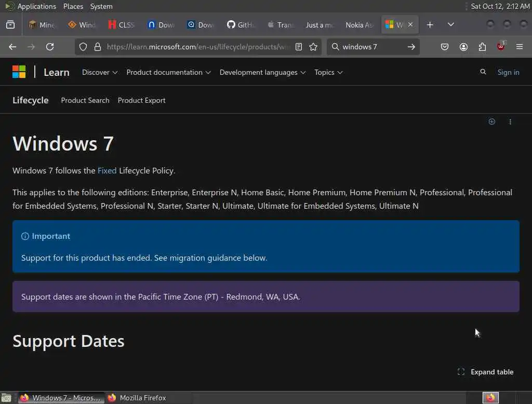This screenshot has width=532, height=404.
Task: Select Windows 7 - Micros taskbar window
Action: [x=60, y=398]
